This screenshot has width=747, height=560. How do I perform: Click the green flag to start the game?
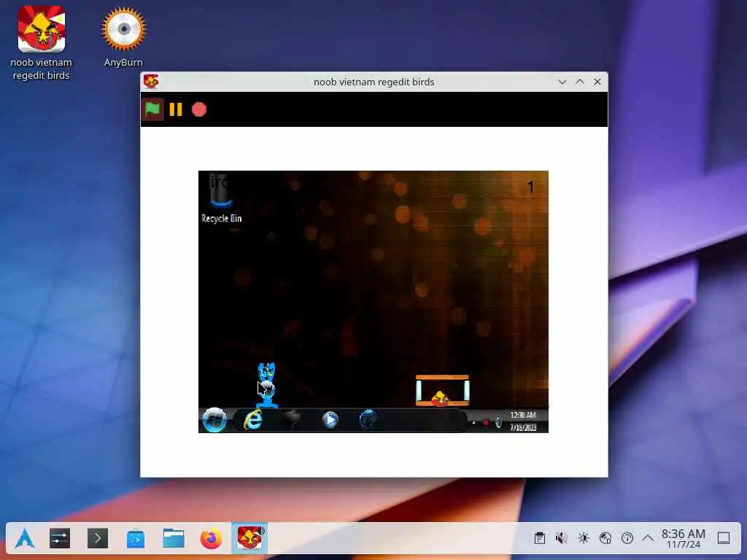[x=152, y=109]
